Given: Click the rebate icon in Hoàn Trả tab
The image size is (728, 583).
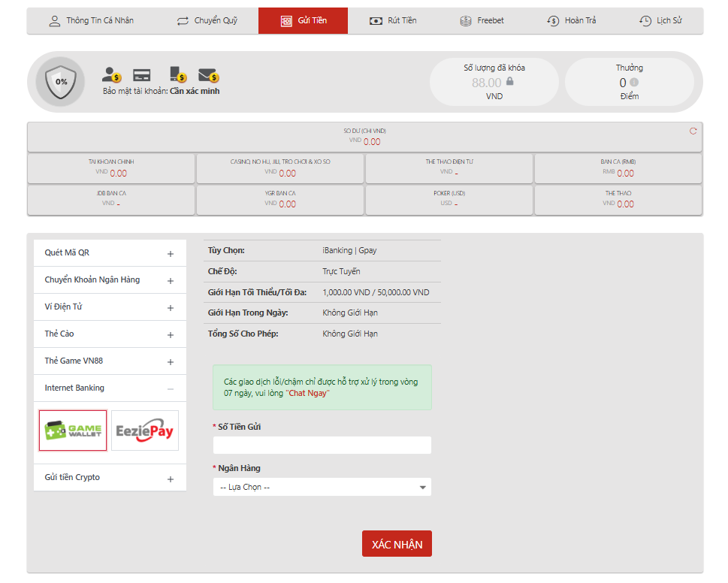Looking at the screenshot, I should click(x=553, y=21).
